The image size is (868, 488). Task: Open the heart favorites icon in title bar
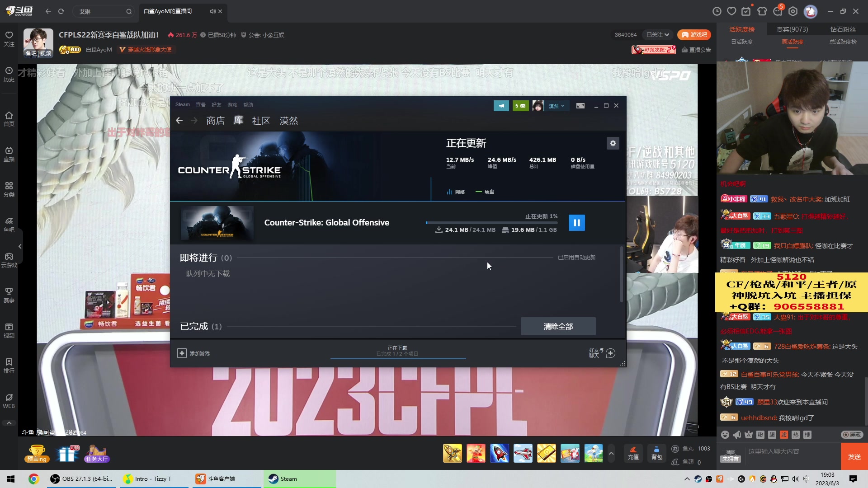pyautogui.click(x=731, y=11)
